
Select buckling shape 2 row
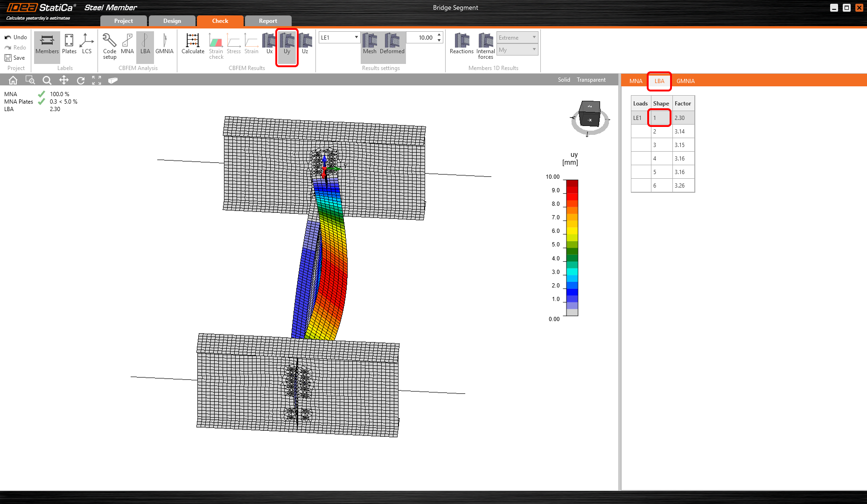(x=661, y=132)
